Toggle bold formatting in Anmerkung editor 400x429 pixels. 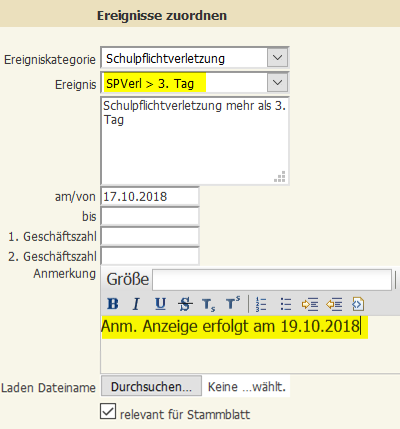113,304
